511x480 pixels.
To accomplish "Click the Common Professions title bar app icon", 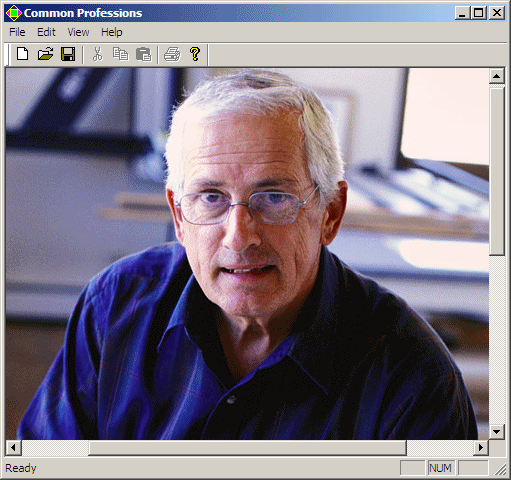I will 14,13.
